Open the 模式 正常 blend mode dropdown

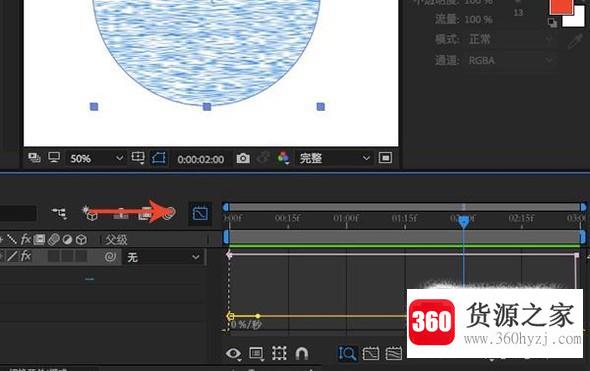point(511,39)
